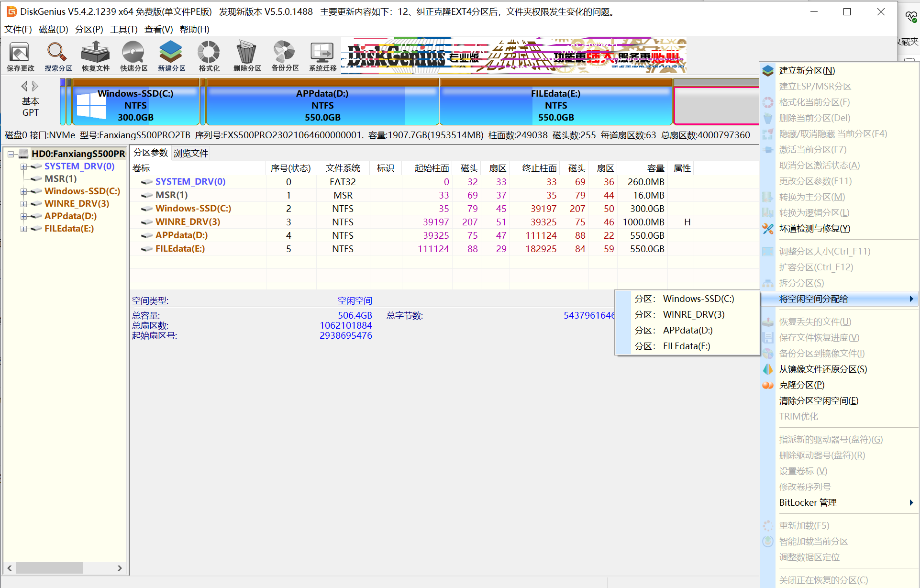Viewport: 920px width, 588px height.
Task: Open the 文件(F) menu
Action: tap(18, 30)
